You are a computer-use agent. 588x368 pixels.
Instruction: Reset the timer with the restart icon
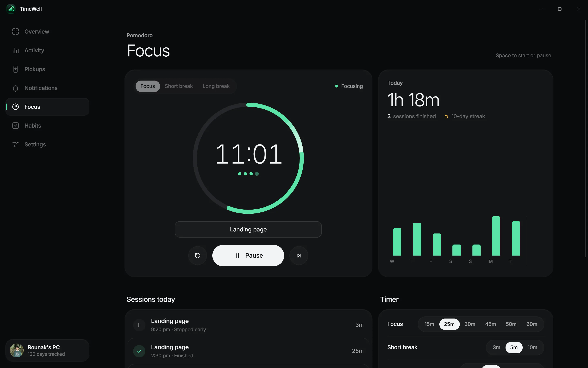coord(198,256)
